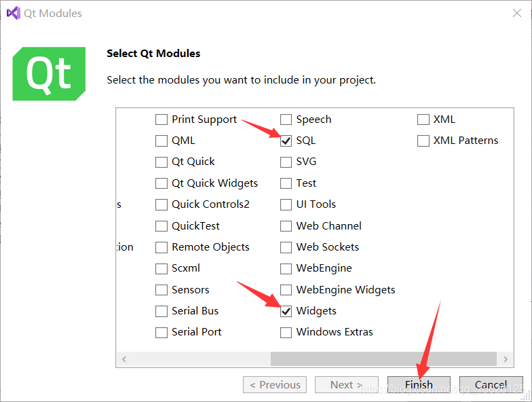The width and height of the screenshot is (532, 402).
Task: Click the Select Qt Modules heading
Action: coord(153,53)
